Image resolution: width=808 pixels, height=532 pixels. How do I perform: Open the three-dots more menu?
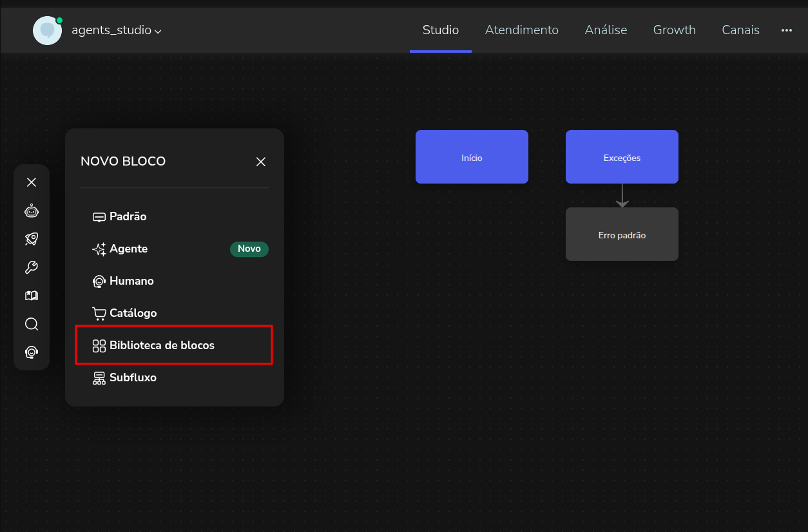[786, 30]
